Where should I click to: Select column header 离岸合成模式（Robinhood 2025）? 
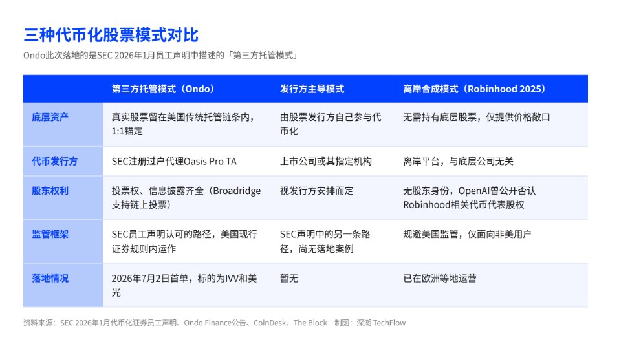[475, 89]
